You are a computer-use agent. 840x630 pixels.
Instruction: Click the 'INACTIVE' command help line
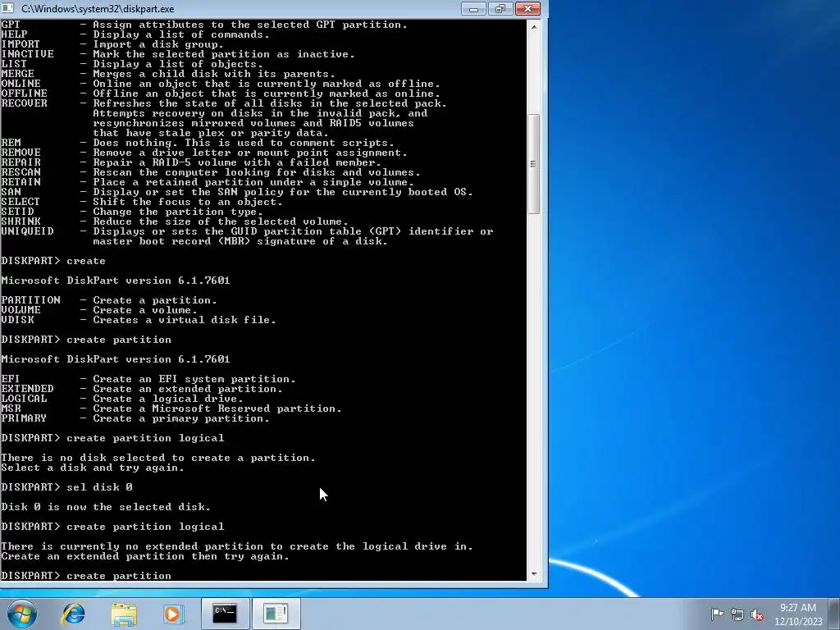point(177,54)
